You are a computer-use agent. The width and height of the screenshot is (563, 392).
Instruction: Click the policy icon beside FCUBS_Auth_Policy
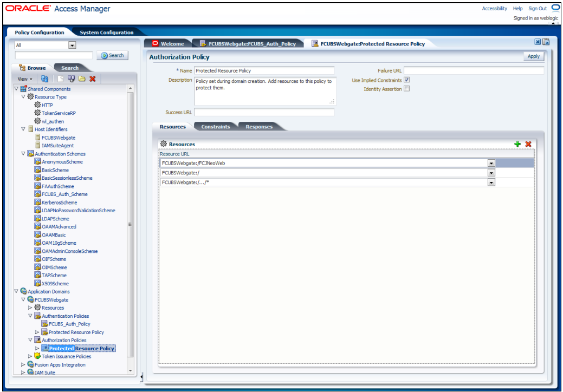44,323
